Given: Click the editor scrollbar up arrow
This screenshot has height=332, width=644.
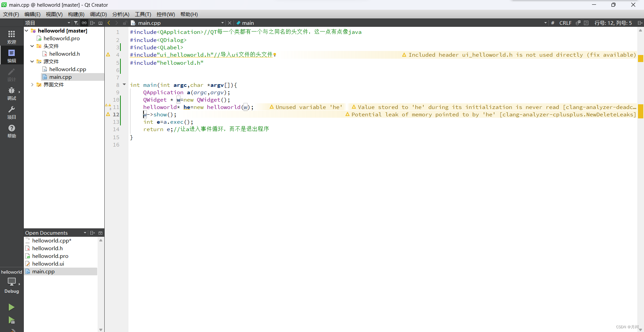Looking at the screenshot, I should pyautogui.click(x=640, y=30).
